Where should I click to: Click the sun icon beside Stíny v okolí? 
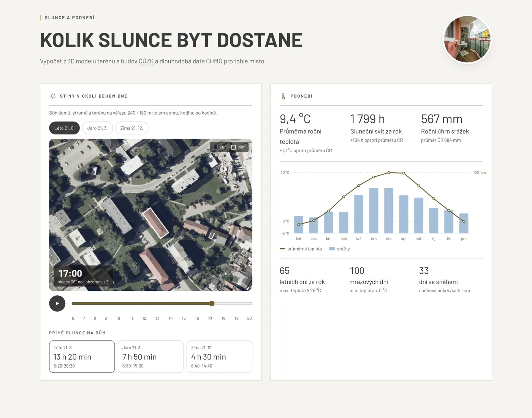coord(53,96)
